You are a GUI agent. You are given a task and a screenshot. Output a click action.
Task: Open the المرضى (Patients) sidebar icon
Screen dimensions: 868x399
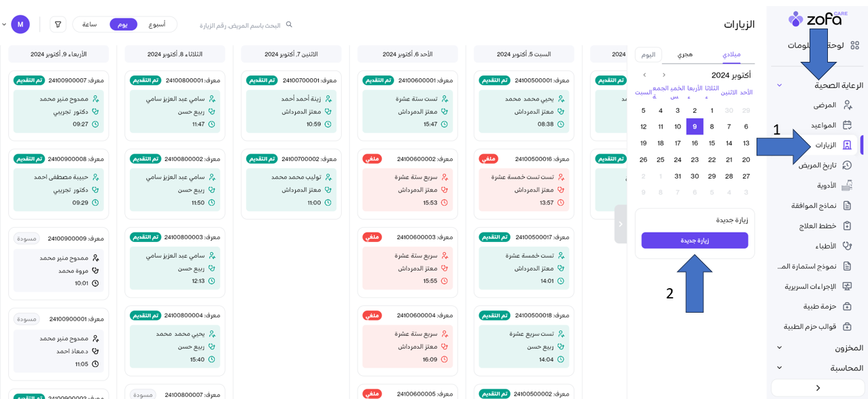(847, 105)
